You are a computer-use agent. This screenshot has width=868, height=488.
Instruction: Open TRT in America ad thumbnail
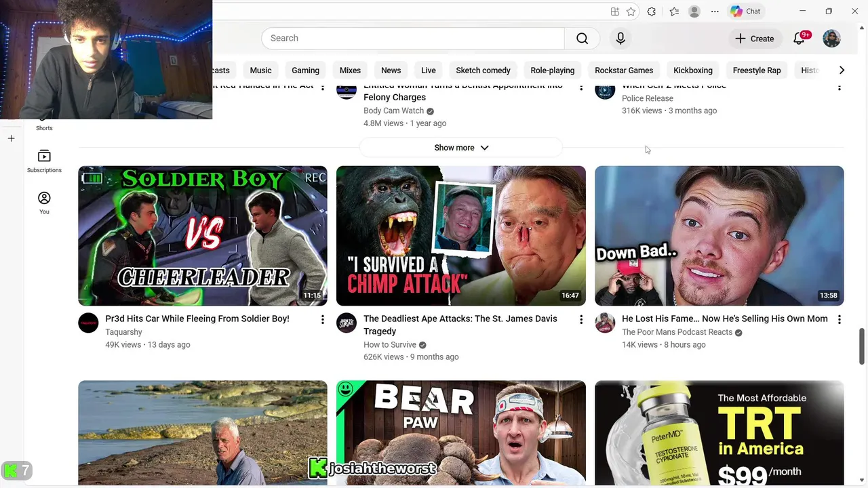click(x=719, y=432)
